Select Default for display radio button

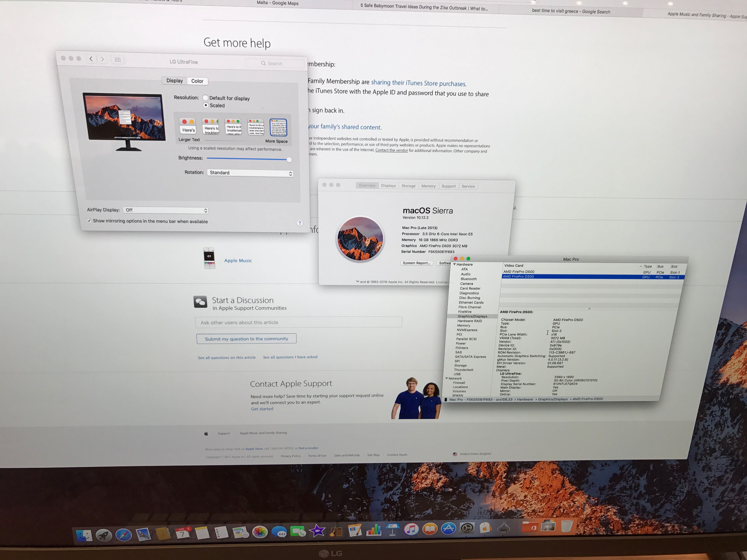point(205,98)
